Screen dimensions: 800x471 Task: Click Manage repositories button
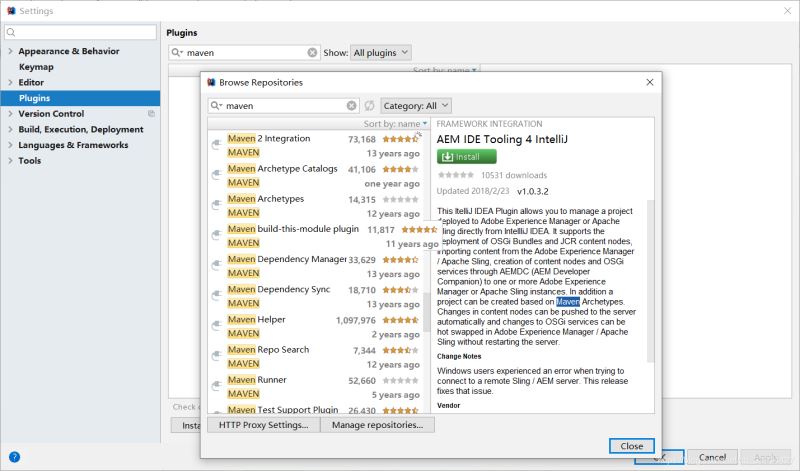[x=378, y=425]
